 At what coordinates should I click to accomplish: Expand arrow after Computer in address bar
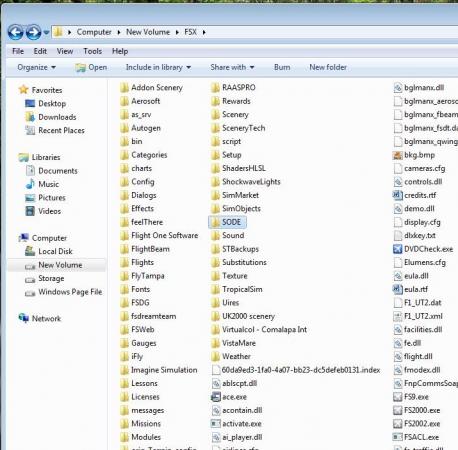pos(119,32)
